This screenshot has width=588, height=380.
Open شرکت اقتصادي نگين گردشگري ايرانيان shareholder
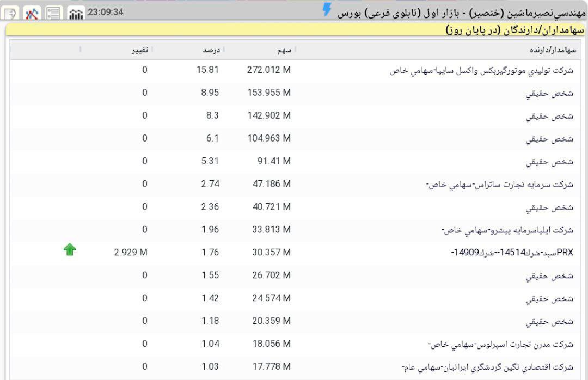487,367
